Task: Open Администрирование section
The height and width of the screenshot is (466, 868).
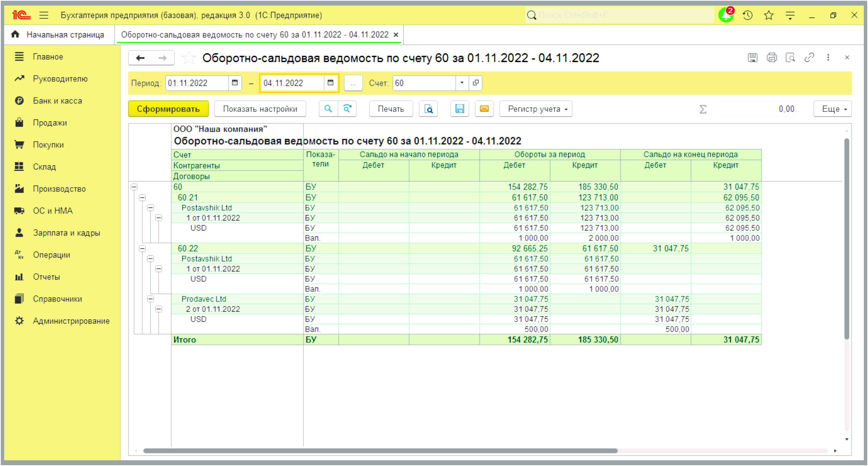Action: point(71,321)
